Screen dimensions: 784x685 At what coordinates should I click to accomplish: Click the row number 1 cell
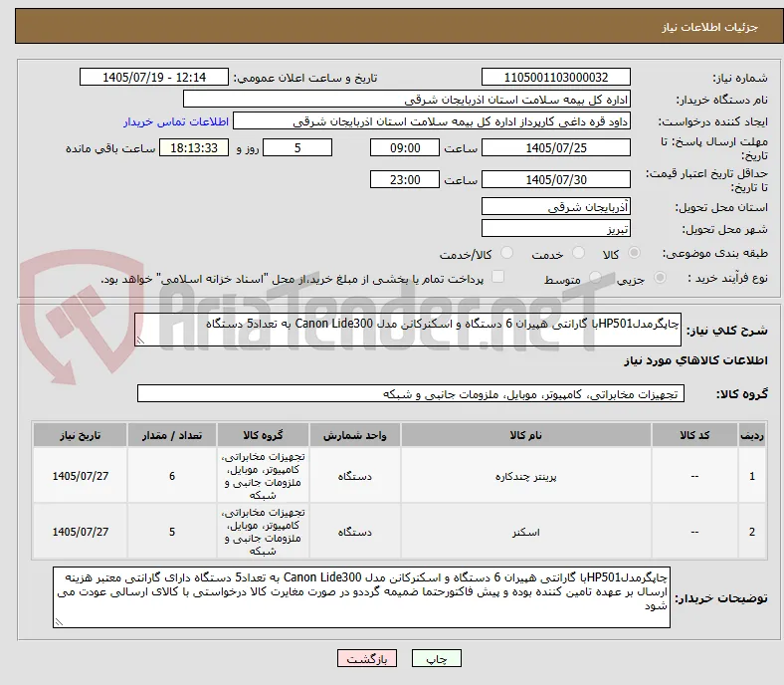pyautogui.click(x=751, y=475)
